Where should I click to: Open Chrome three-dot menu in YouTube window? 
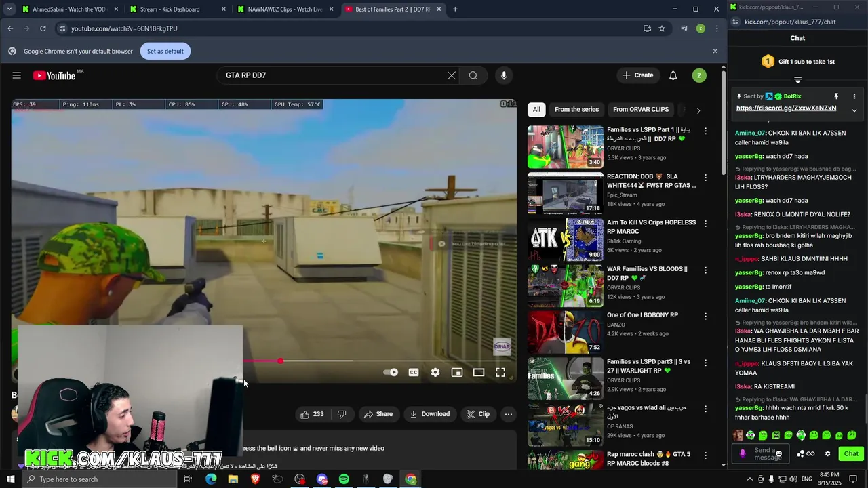717,28
